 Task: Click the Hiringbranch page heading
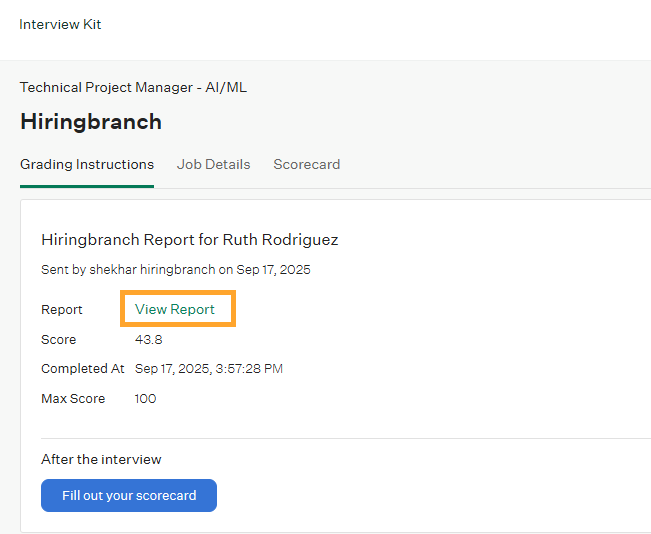point(91,122)
